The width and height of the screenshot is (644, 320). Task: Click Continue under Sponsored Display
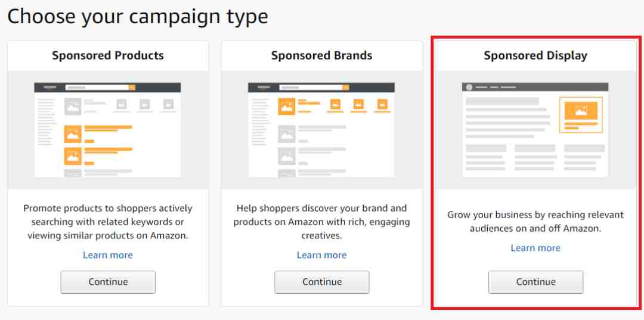536,282
